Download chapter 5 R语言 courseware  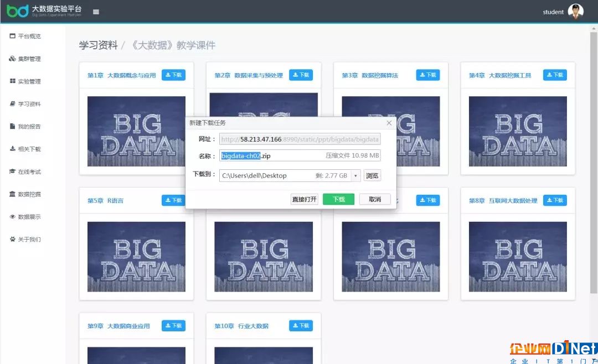tap(173, 200)
